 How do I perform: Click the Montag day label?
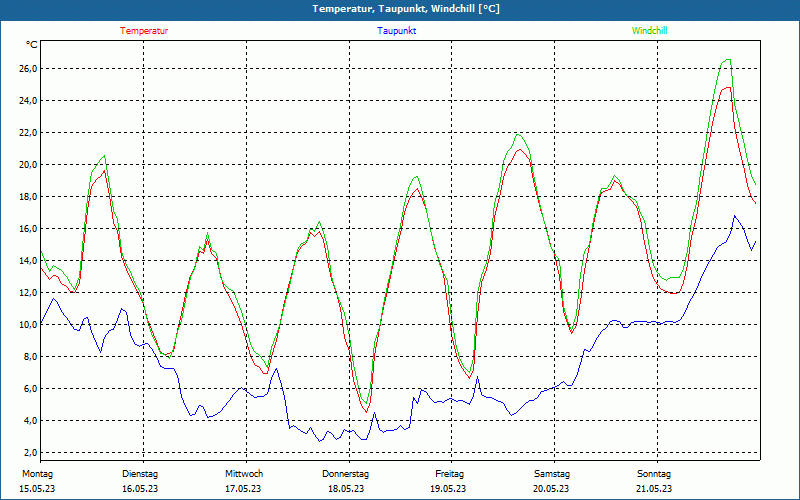click(x=37, y=474)
